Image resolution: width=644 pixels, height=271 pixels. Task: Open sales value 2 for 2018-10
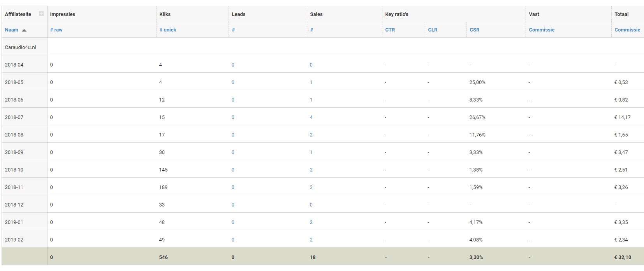311,170
